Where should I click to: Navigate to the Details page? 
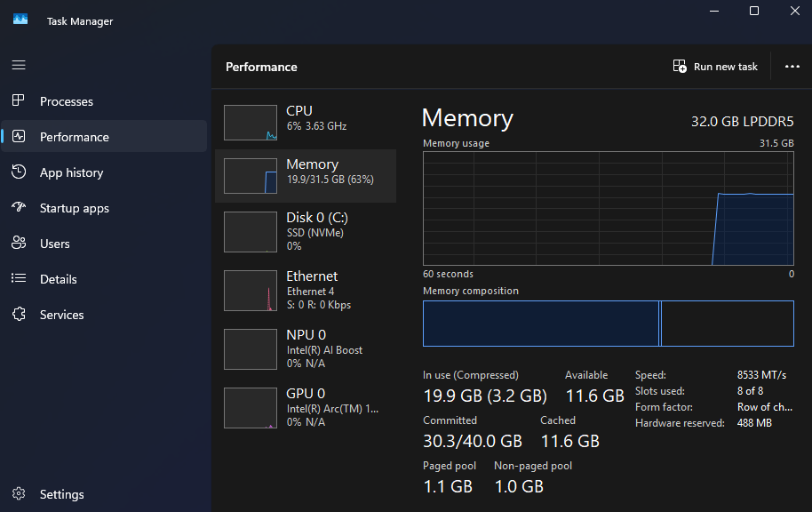point(104,279)
